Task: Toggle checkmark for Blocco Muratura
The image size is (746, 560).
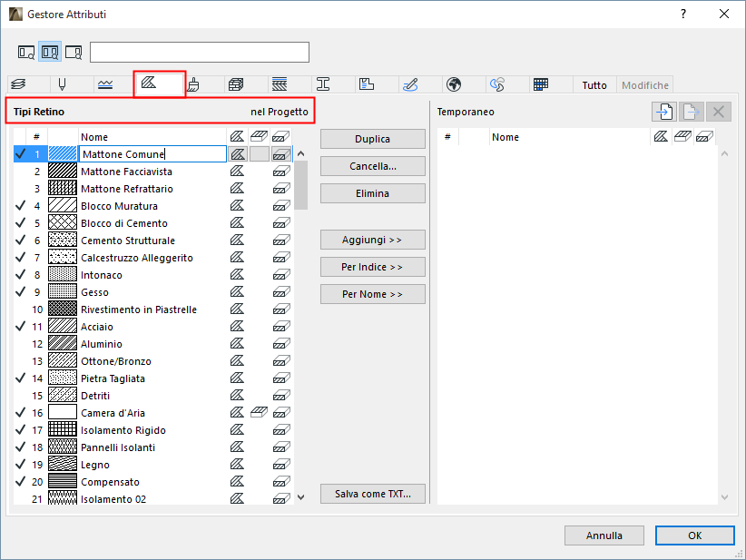Action: tap(21, 206)
